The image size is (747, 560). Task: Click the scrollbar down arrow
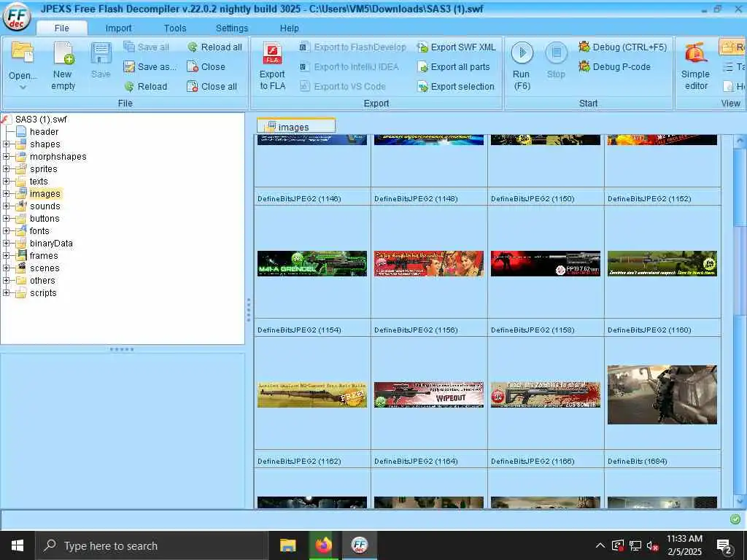tap(740, 502)
